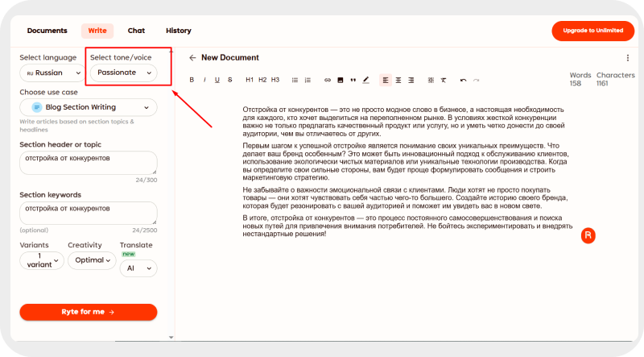
Task: Set heading level H2
Action: coord(262,80)
